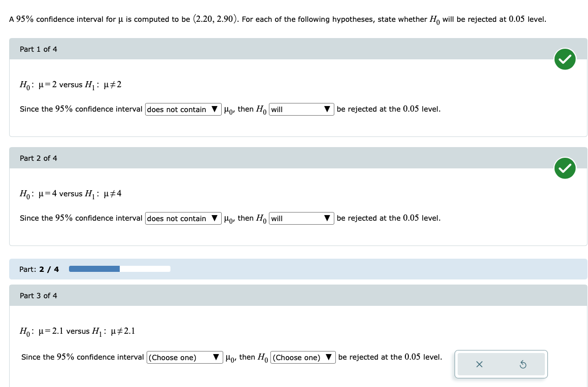
Task: Click the green checkmark icon on Part 2
Action: (x=565, y=168)
